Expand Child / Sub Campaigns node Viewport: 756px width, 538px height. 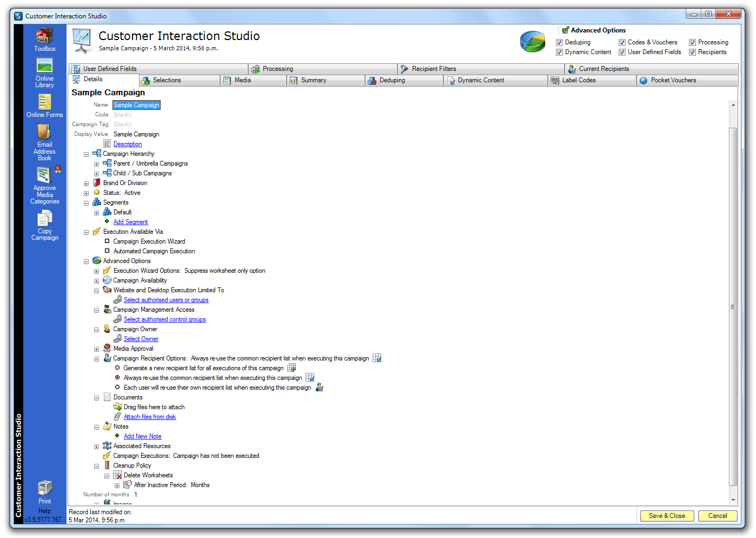point(97,174)
